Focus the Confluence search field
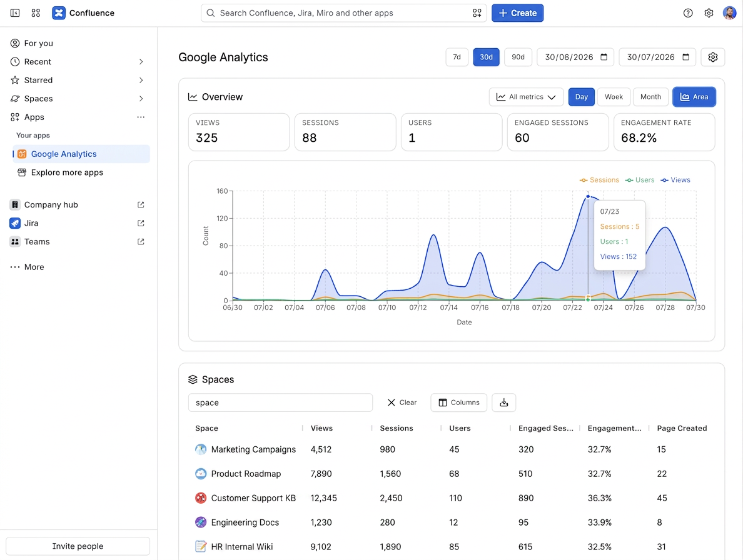 click(x=343, y=13)
